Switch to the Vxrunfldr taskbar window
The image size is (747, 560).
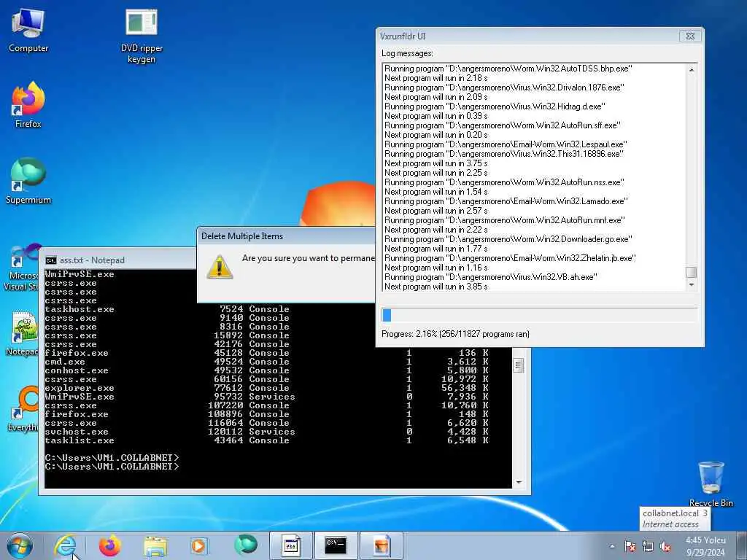pos(290,545)
